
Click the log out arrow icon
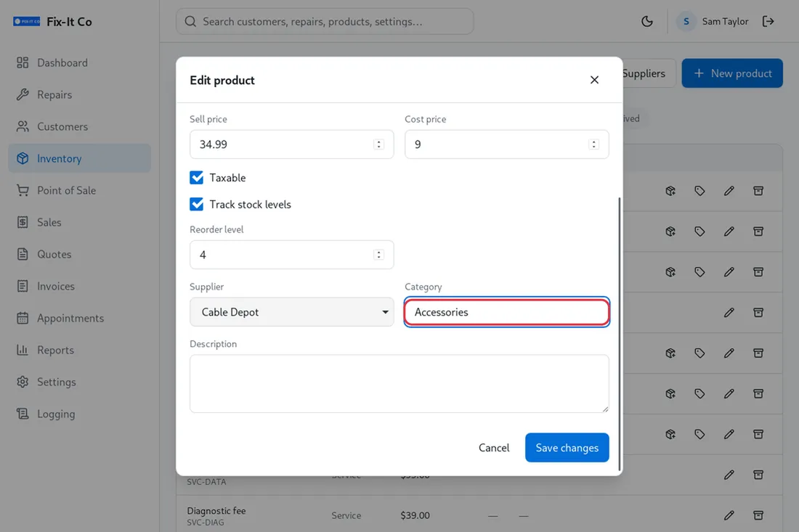(768, 21)
